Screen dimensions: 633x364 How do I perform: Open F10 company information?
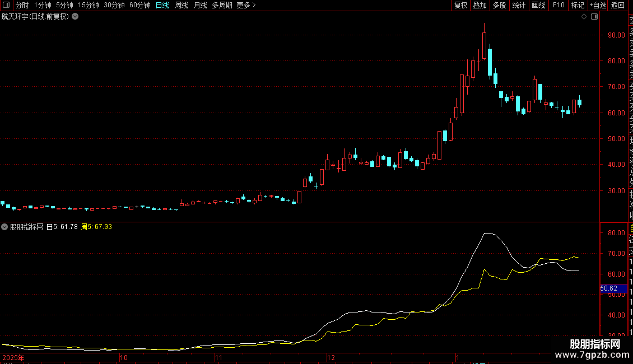point(558,5)
